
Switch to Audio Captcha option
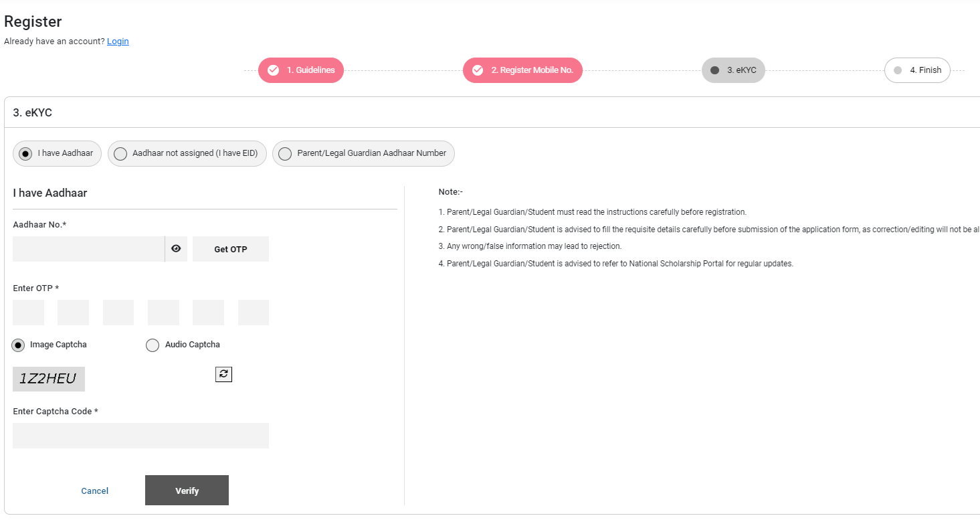153,345
